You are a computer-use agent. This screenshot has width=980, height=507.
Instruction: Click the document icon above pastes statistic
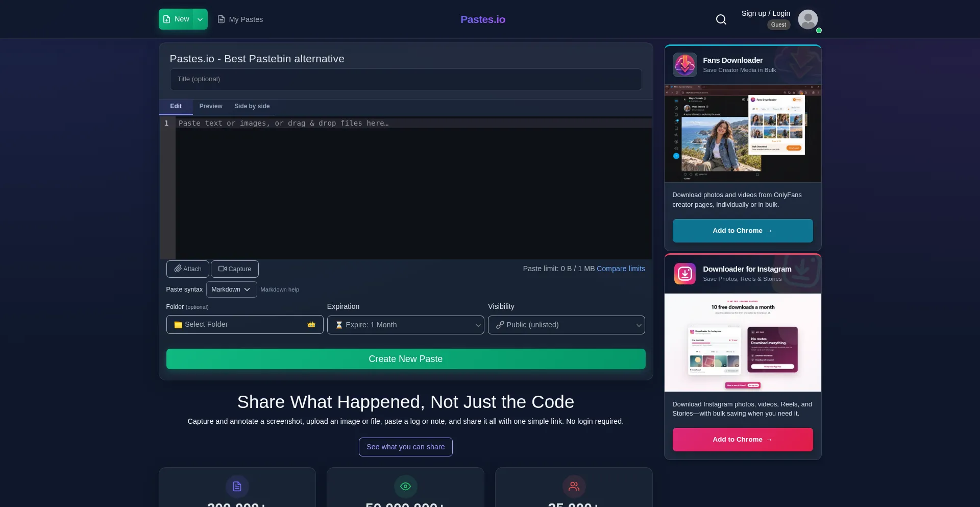tap(237, 487)
